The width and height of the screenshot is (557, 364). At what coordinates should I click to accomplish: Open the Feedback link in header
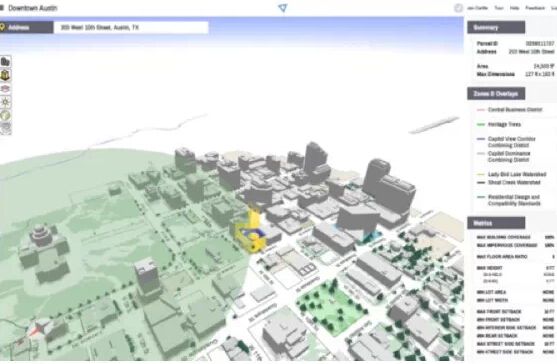tap(535, 8)
